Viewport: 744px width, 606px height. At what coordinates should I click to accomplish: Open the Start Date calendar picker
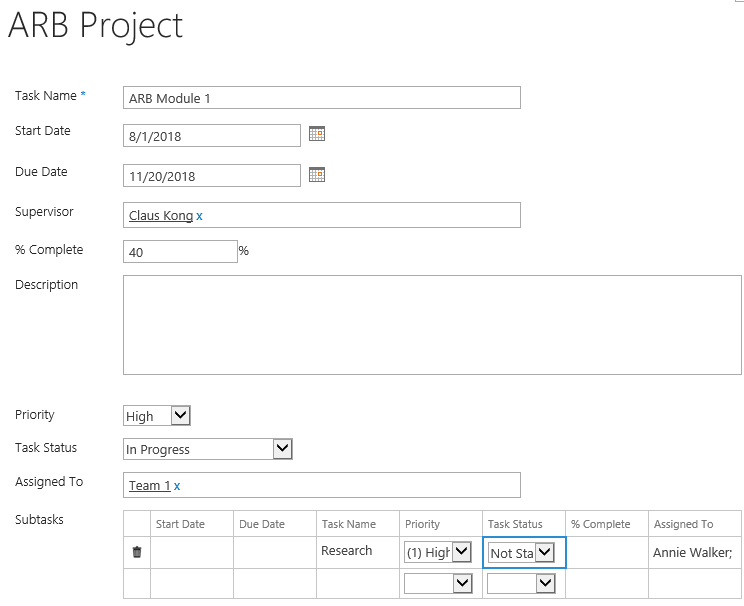(317, 134)
